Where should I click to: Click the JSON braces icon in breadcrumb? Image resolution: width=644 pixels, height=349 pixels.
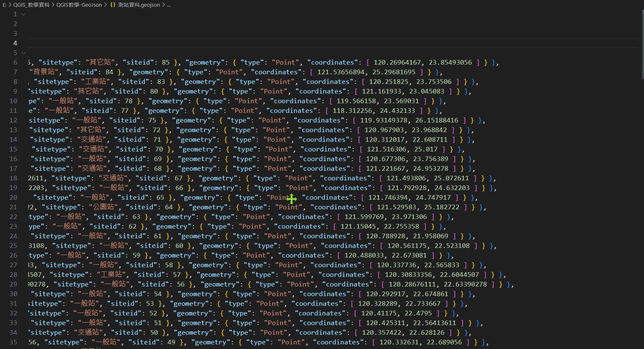tap(113, 5)
